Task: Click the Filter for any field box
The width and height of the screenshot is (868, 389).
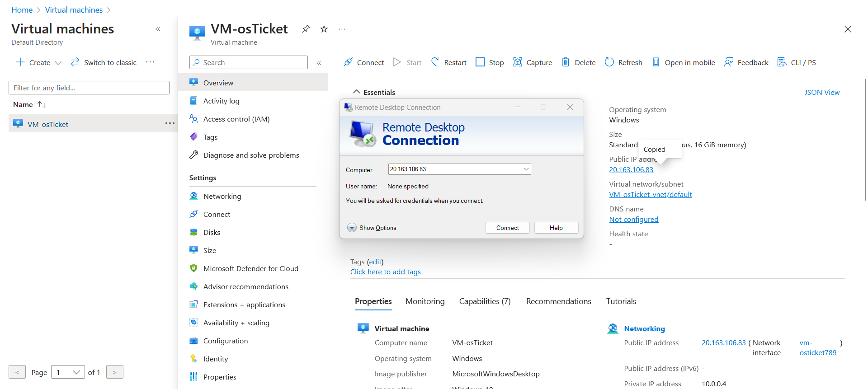Action: (x=89, y=88)
